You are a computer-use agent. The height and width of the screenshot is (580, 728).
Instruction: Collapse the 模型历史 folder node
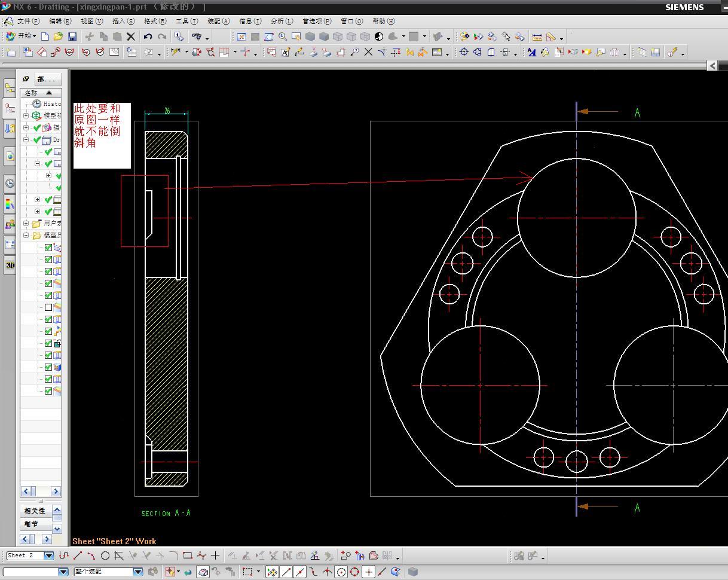pos(26,236)
